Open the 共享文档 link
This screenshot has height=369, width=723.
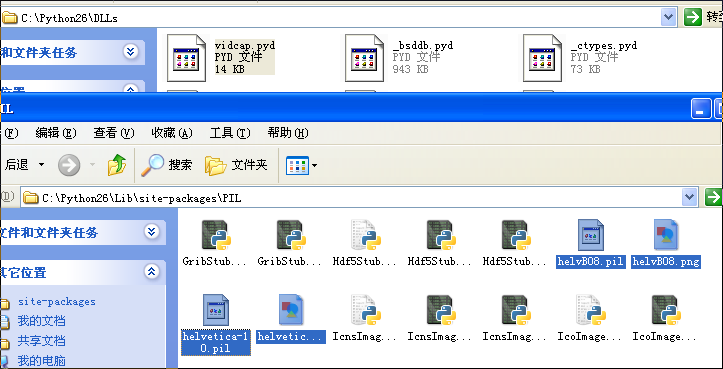[41, 341]
